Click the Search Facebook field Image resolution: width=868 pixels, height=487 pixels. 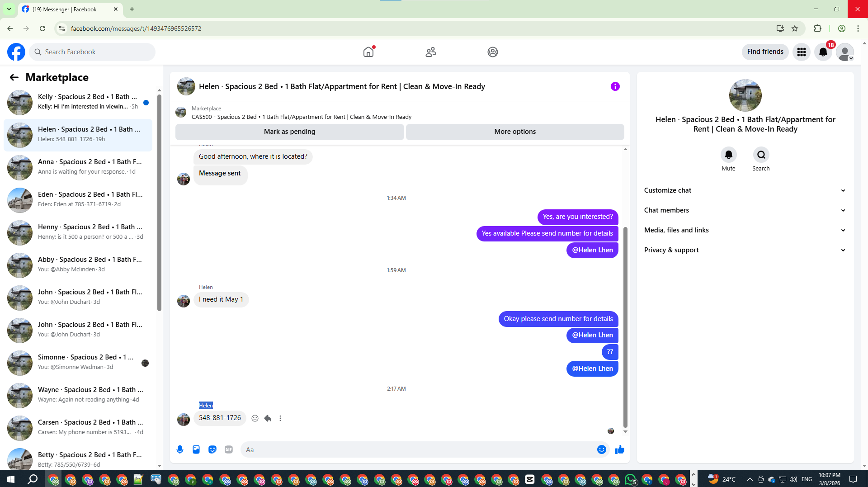92,52
